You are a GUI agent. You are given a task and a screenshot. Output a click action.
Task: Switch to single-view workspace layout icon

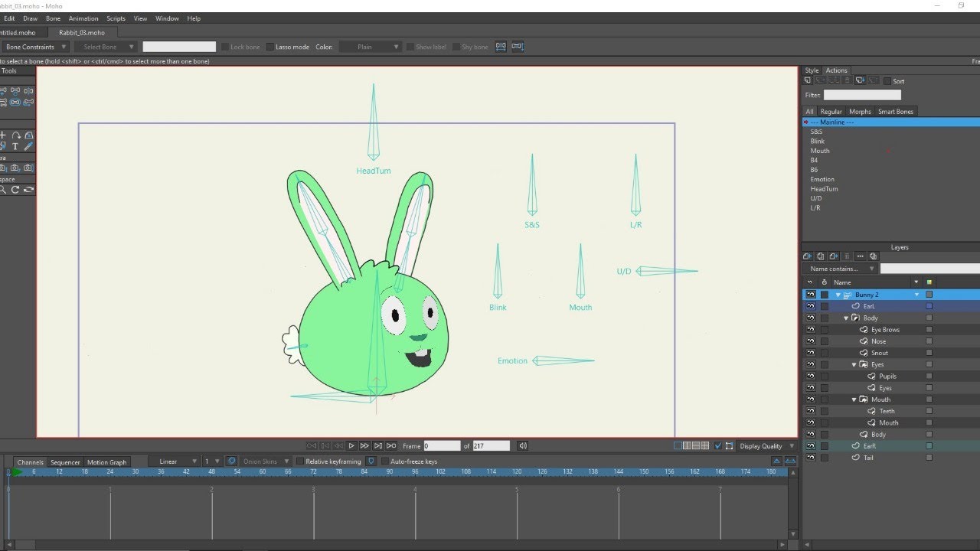(678, 445)
